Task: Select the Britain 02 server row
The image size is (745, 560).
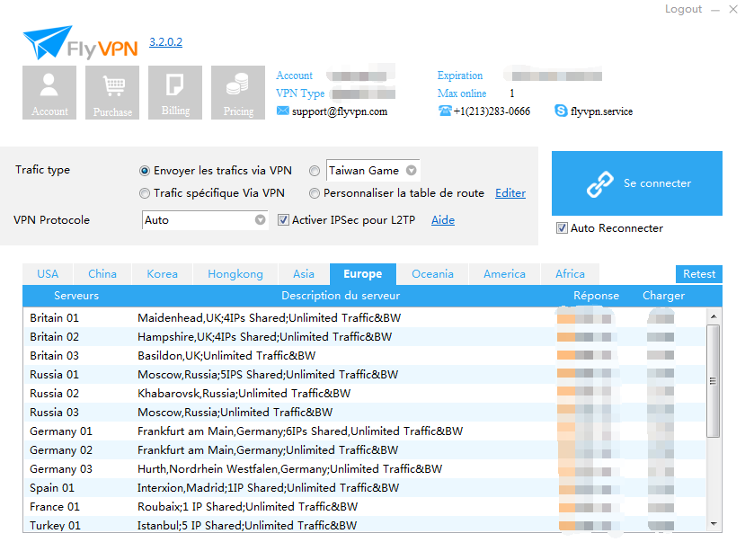Action: (365, 337)
